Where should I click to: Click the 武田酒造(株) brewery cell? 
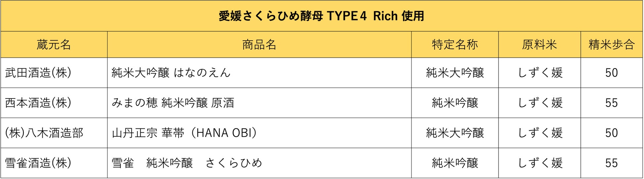click(x=38, y=73)
